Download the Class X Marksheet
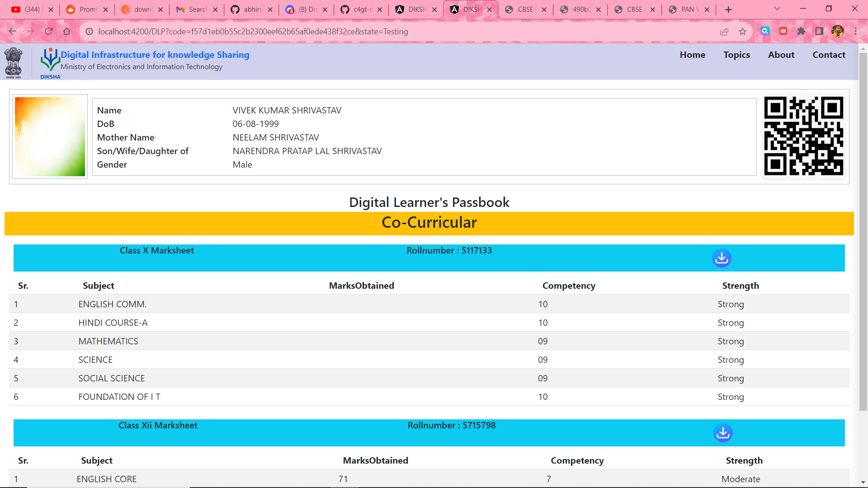 pos(722,258)
